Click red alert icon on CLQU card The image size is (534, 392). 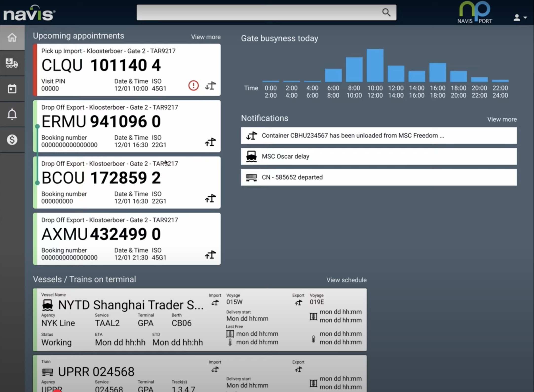click(x=193, y=85)
